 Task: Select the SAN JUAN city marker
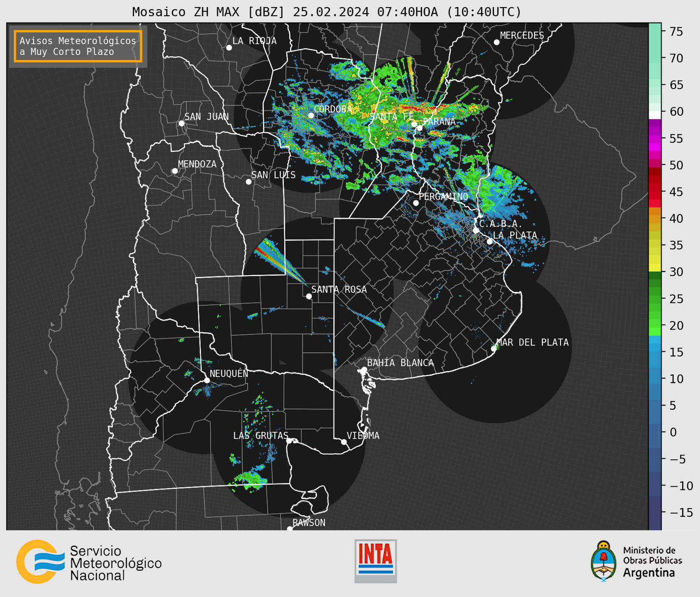click(181, 124)
